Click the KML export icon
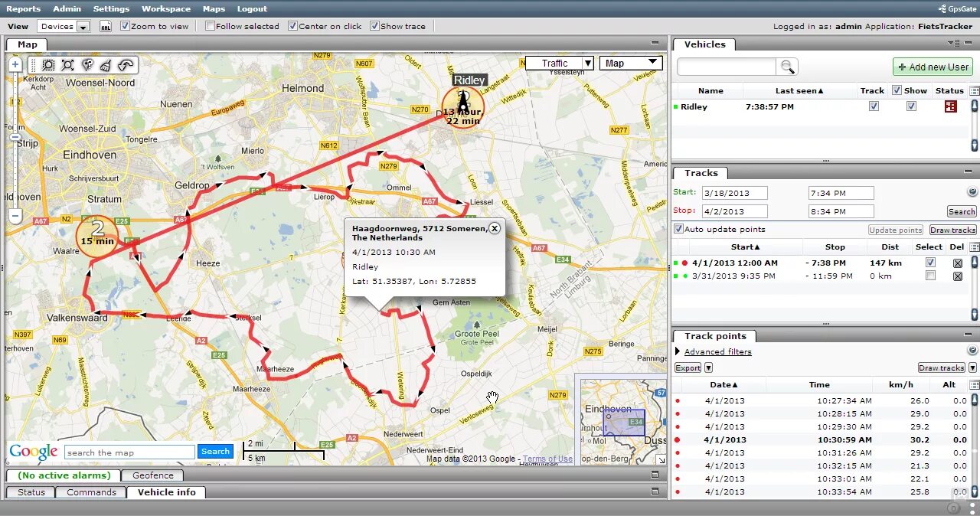This screenshot has height=516, width=980. tap(106, 26)
